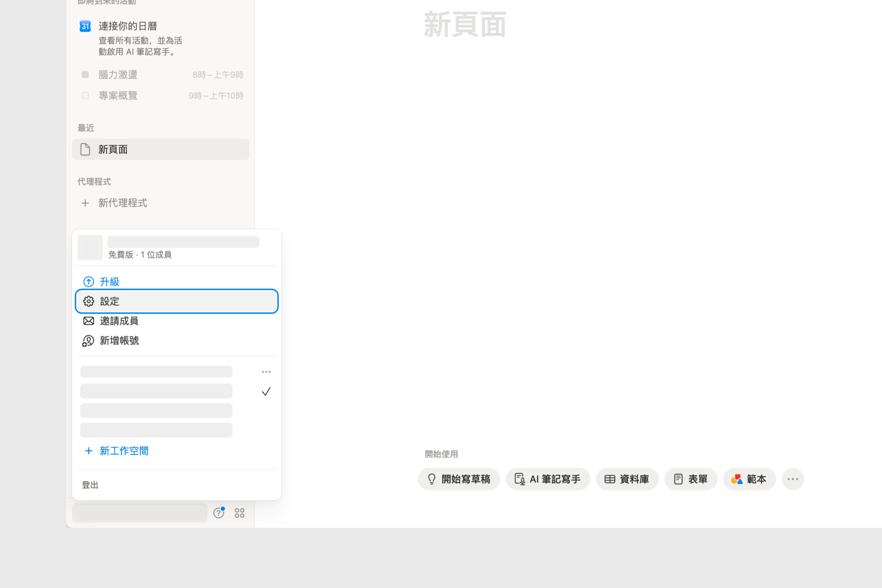Click the workspace switcher bar at sidebar bottom
The height and width of the screenshot is (588, 882).
coord(140,513)
